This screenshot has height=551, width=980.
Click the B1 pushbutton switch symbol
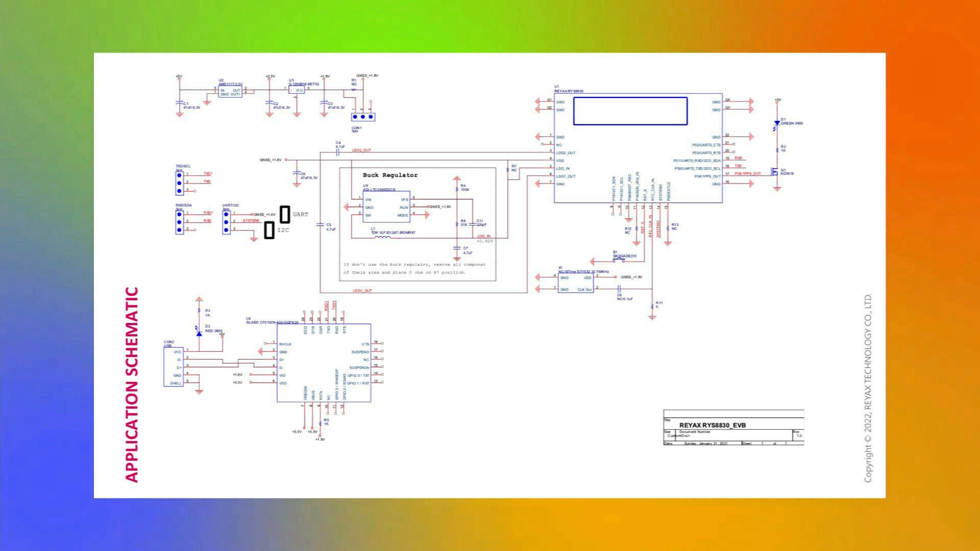pyautogui.click(x=619, y=260)
